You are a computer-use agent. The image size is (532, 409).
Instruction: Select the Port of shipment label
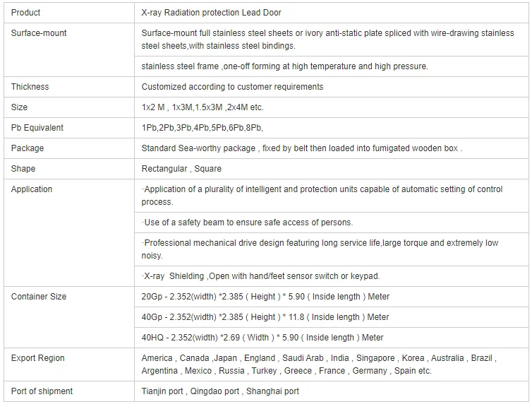tap(42, 391)
